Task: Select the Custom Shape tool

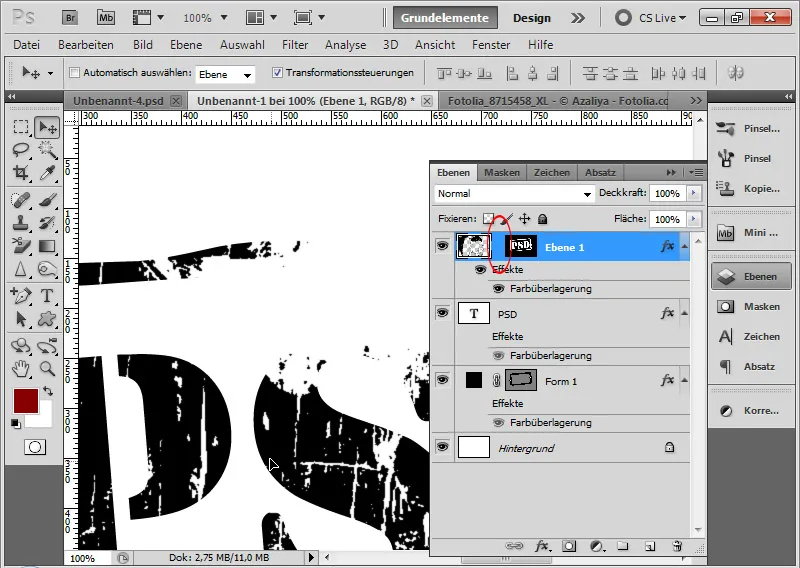Action: [47, 319]
